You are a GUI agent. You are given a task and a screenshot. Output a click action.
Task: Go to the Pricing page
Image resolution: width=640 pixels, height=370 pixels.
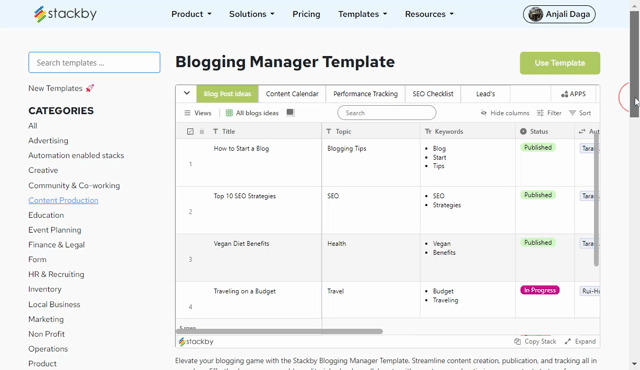pos(306,14)
